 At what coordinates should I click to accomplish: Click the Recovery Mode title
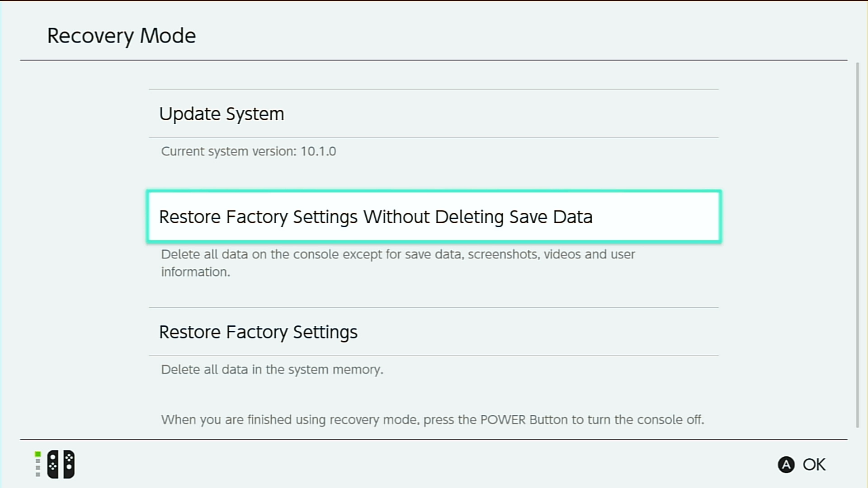(x=121, y=36)
